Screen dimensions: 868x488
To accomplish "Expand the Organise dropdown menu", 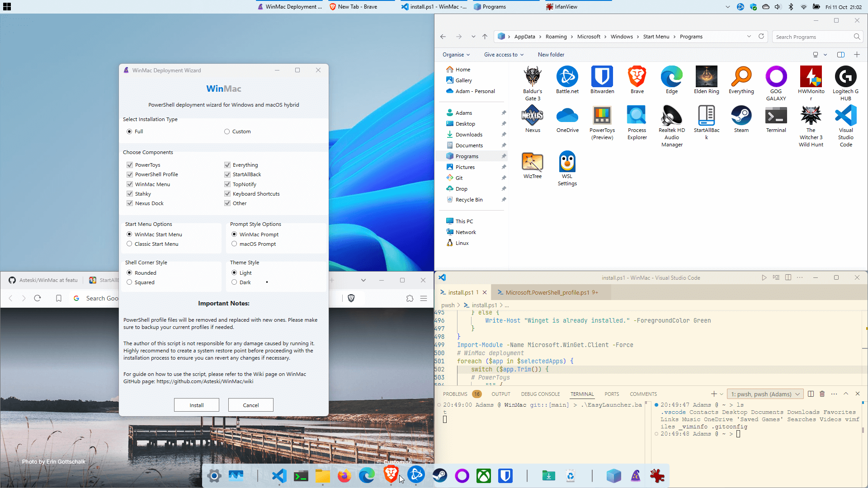I will (456, 55).
